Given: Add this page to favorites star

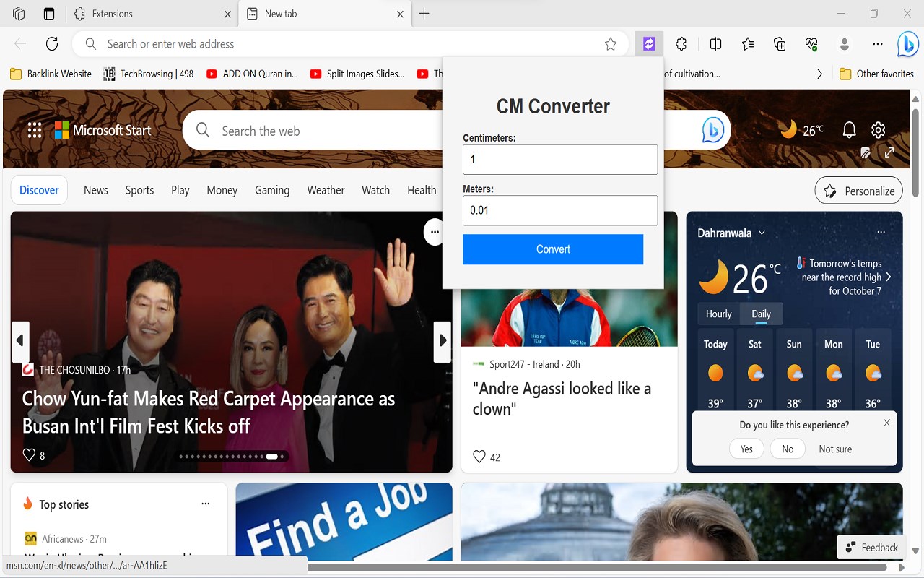Looking at the screenshot, I should (x=611, y=44).
